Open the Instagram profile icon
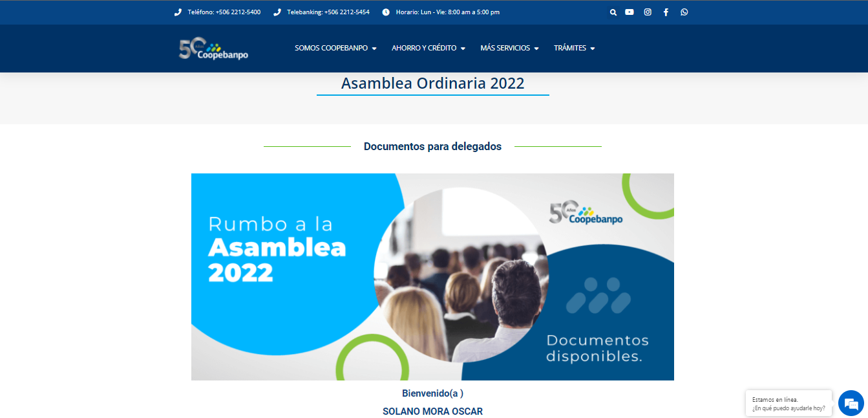Image resolution: width=868 pixels, height=418 pixels. [x=648, y=12]
